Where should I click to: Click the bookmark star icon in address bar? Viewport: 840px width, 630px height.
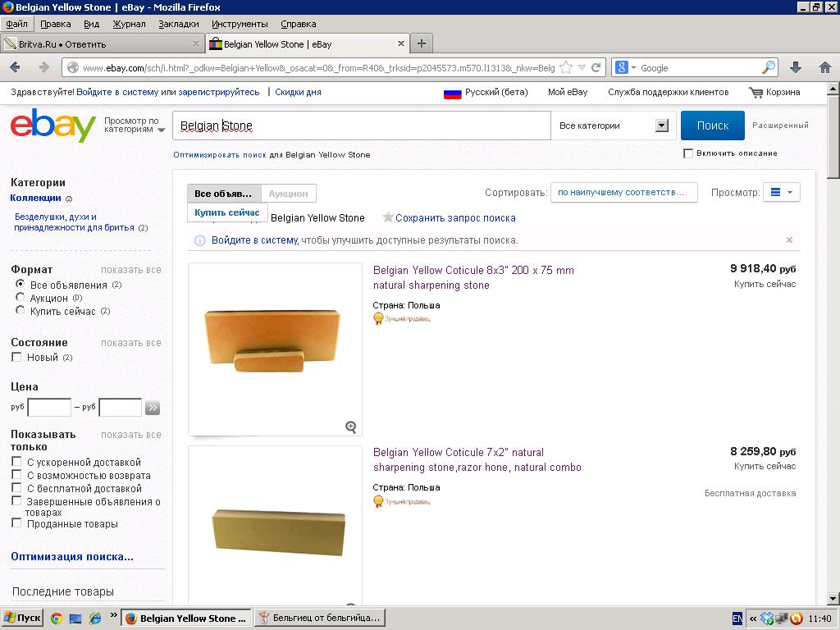(566, 68)
